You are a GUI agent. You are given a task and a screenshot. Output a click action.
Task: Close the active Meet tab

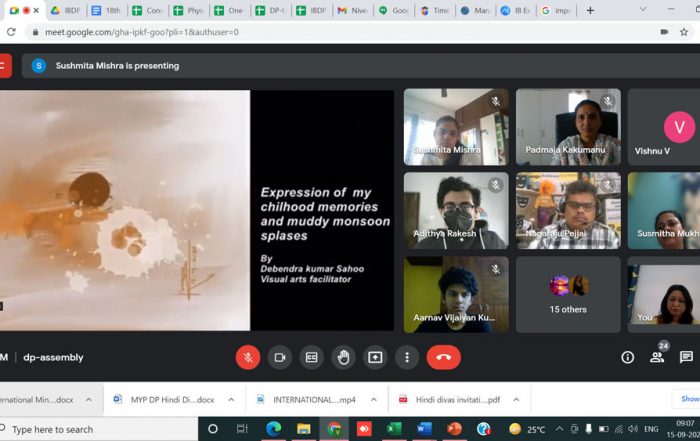tap(36, 10)
